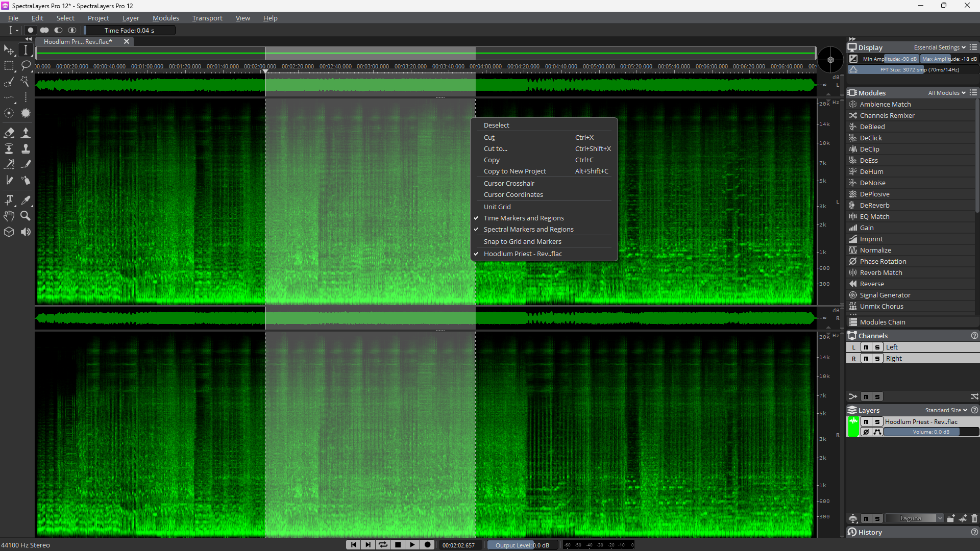980x551 pixels.
Task: Click the Play button
Action: [x=412, y=545]
